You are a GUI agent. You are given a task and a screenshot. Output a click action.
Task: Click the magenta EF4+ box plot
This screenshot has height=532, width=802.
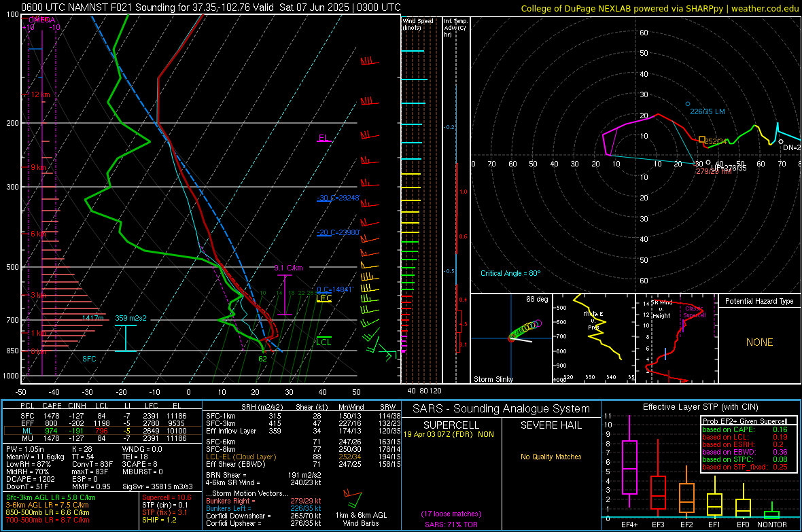click(x=629, y=462)
